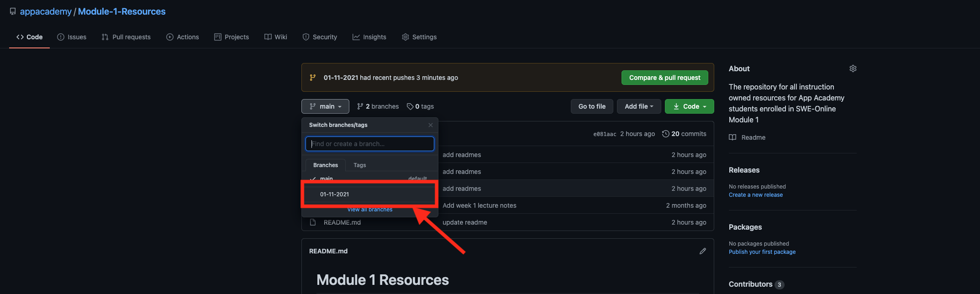Open the 2 branches link
This screenshot has height=294, width=980.
(378, 106)
